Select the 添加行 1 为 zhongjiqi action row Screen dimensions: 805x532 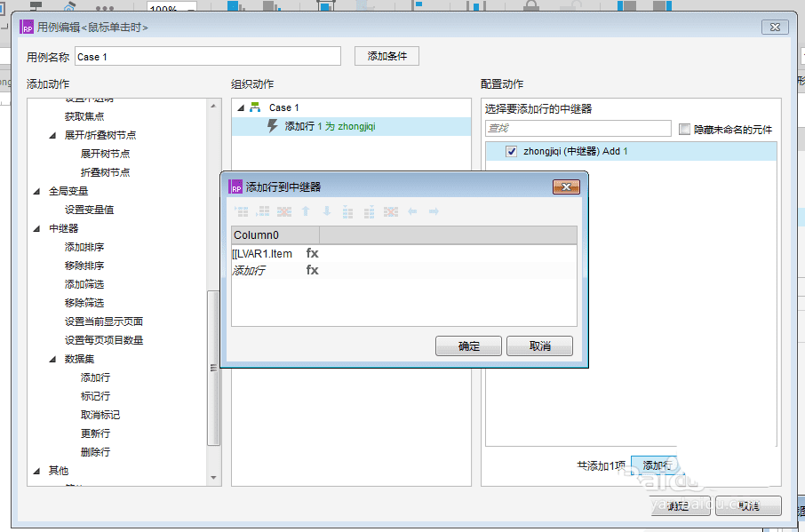pos(351,126)
